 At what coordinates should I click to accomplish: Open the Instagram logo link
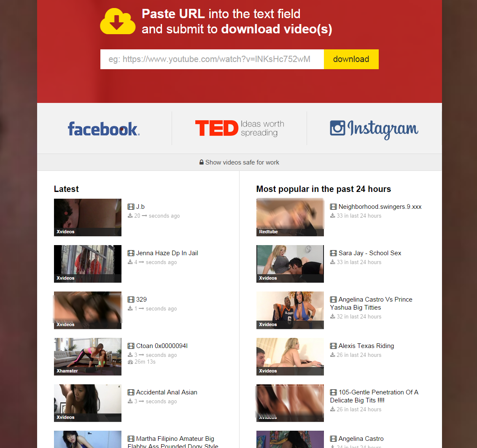click(374, 129)
